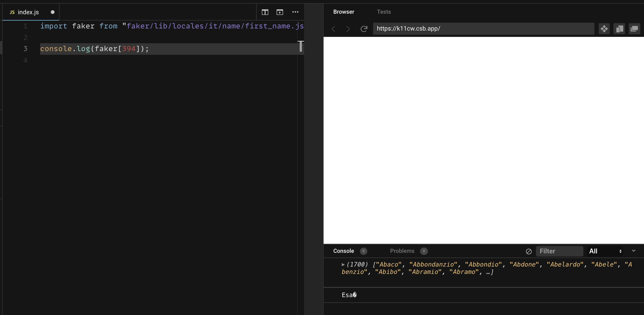Image resolution: width=644 pixels, height=315 pixels.
Task: Select the Problems counter badge
Action: tap(424, 251)
